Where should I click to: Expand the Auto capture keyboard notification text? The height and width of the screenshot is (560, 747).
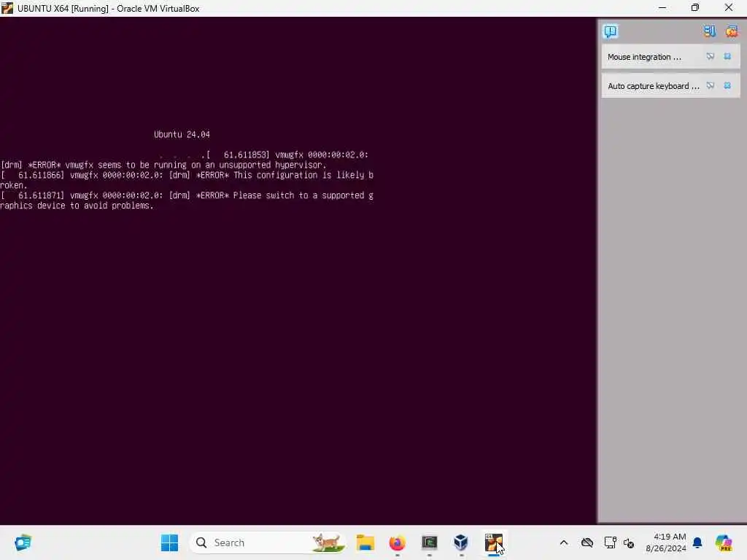click(653, 86)
